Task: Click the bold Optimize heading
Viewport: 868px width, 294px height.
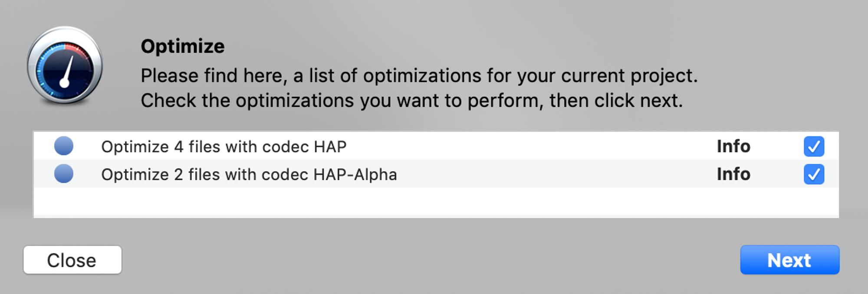Action: (x=183, y=46)
